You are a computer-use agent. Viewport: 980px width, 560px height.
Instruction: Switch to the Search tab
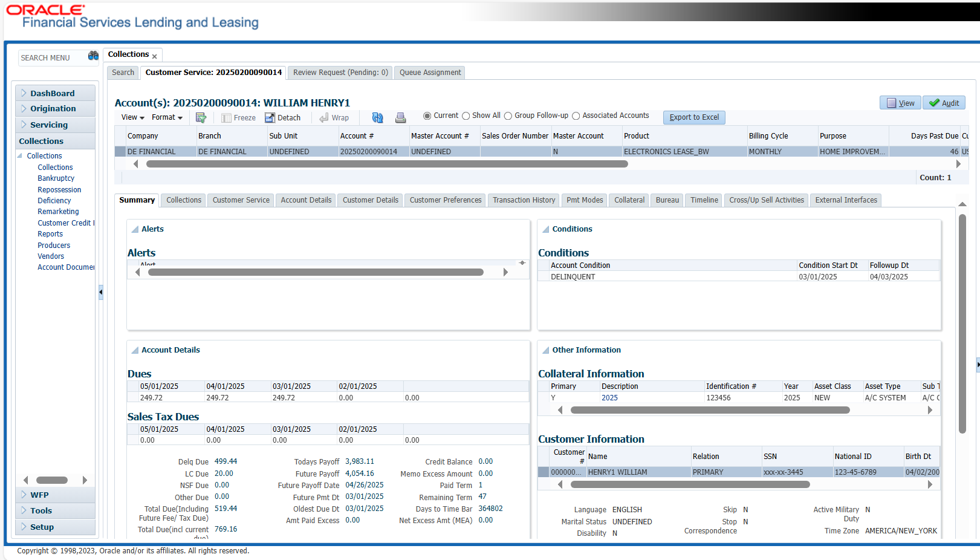(x=123, y=73)
